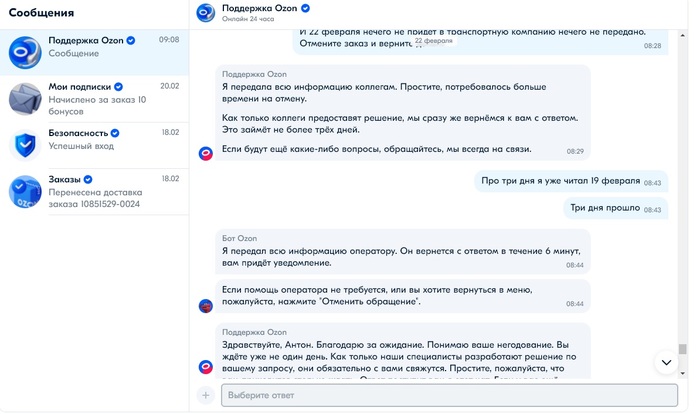Click 20.02 date in Мои подписки row
Viewport: 700px width, 414px height.
[x=170, y=86]
